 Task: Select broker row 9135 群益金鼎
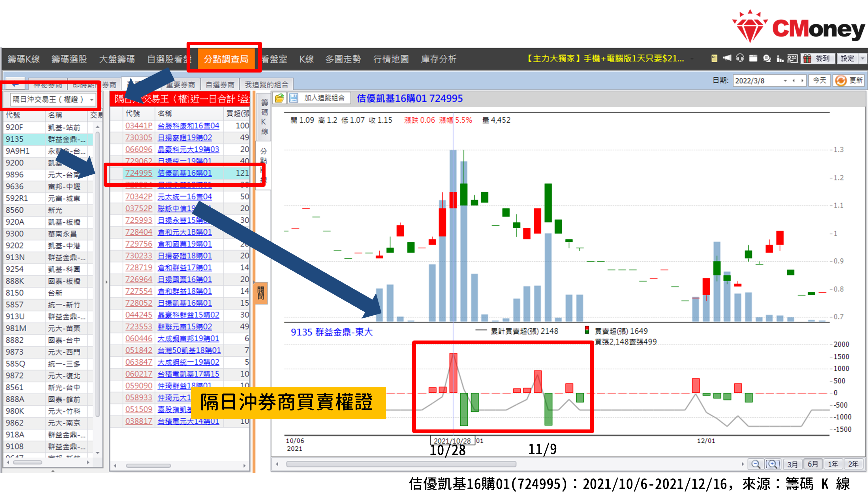point(48,139)
